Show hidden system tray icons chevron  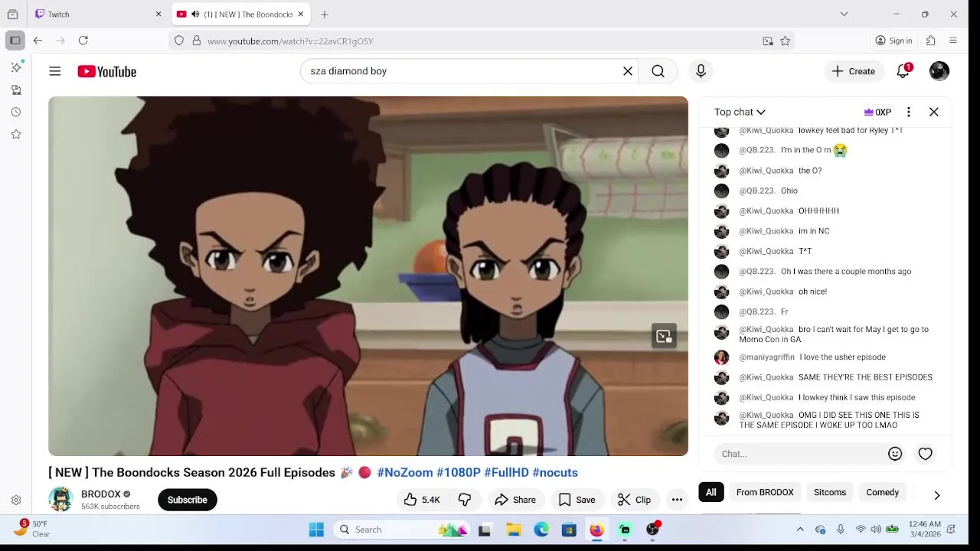(800, 530)
